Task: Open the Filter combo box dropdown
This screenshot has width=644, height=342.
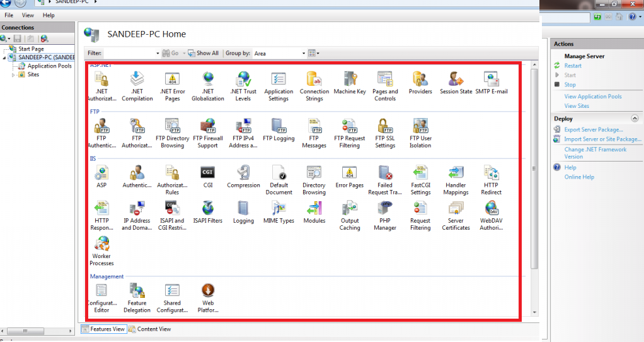Action: tap(158, 54)
